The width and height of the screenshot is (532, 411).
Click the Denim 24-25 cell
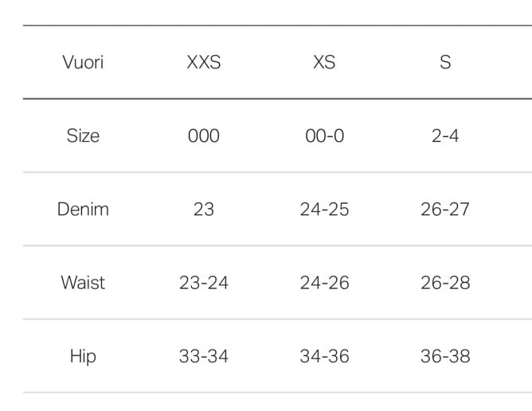(x=324, y=209)
